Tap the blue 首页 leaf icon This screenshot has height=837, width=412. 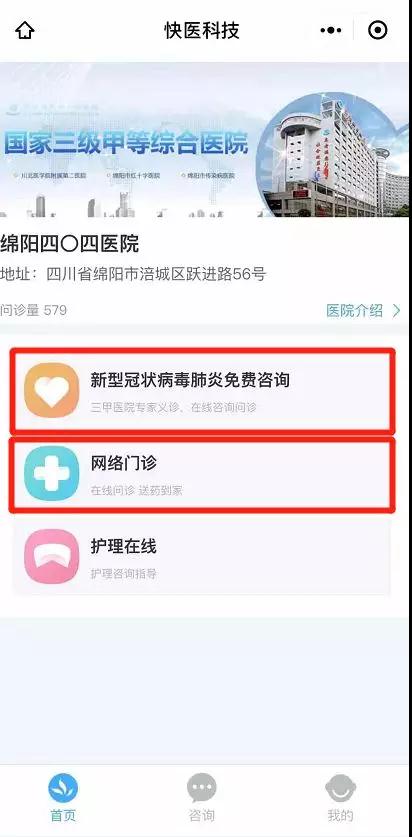(x=63, y=788)
